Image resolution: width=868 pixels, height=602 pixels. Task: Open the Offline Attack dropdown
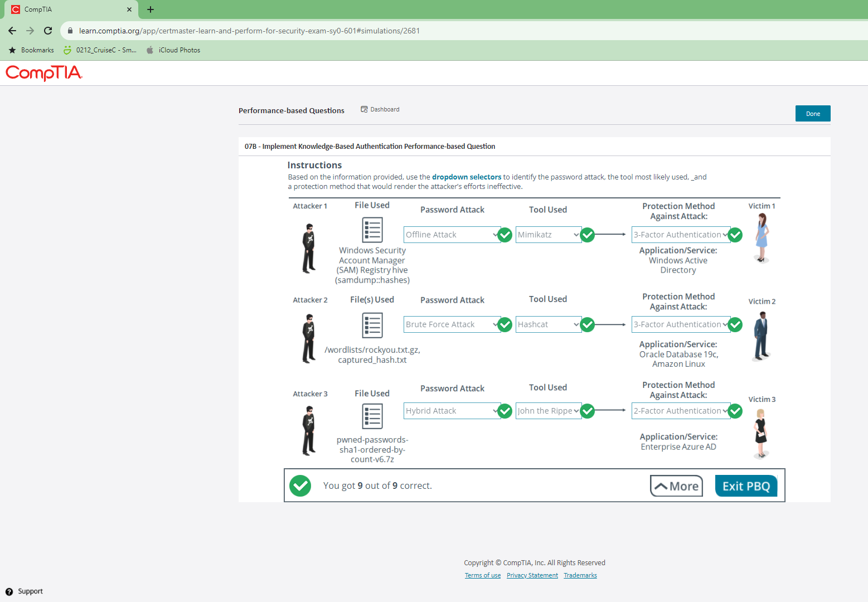(x=451, y=235)
